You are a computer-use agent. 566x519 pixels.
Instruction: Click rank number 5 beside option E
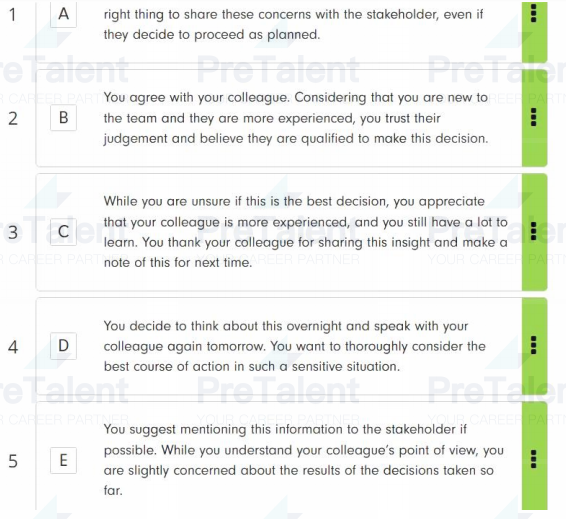coord(13,461)
